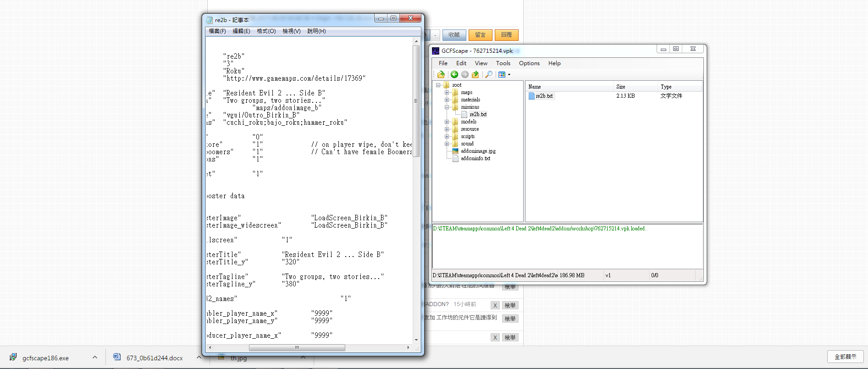
Task: Go back with the green arrow in GCFScape
Action: [x=454, y=74]
